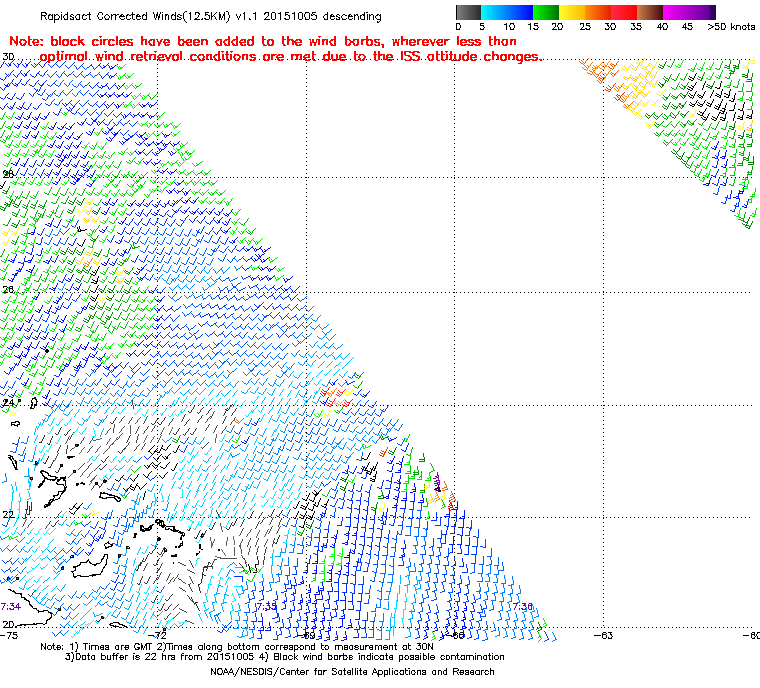Click the purple time stamp 7:35
760x688 pixels.
(x=267, y=607)
